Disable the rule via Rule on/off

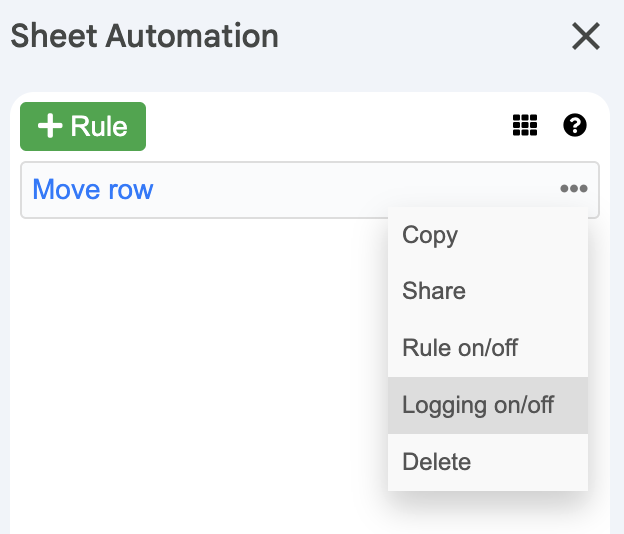pyautogui.click(x=460, y=349)
